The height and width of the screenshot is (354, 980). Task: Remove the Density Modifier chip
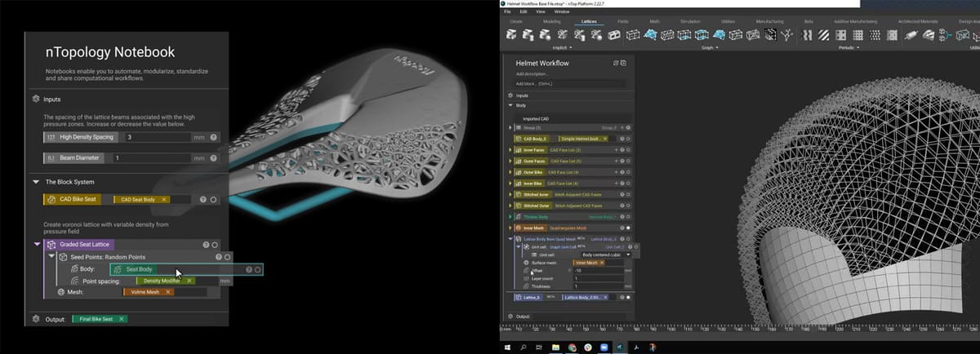(189, 281)
